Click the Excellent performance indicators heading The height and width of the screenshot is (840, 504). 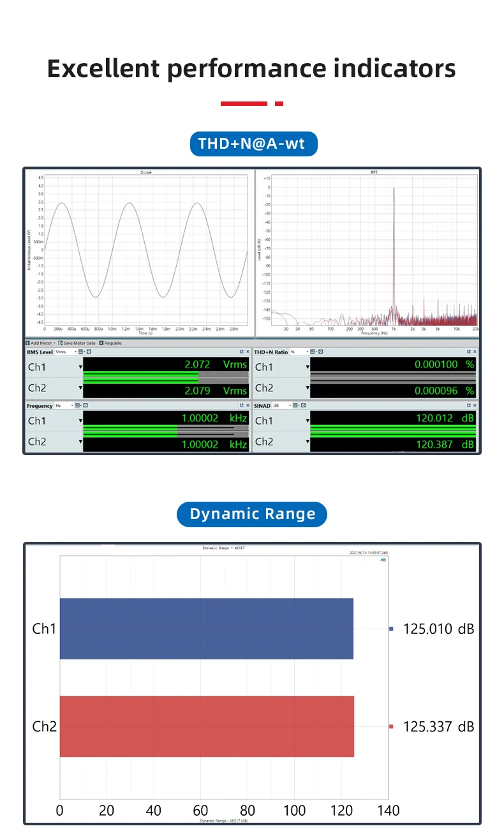(252, 68)
